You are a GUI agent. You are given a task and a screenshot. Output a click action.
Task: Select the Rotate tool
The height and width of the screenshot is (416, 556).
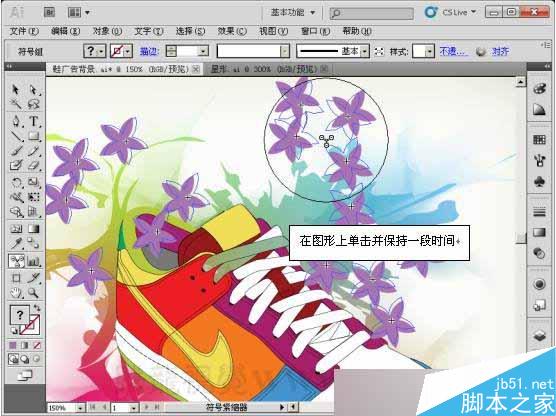pyautogui.click(x=16, y=183)
